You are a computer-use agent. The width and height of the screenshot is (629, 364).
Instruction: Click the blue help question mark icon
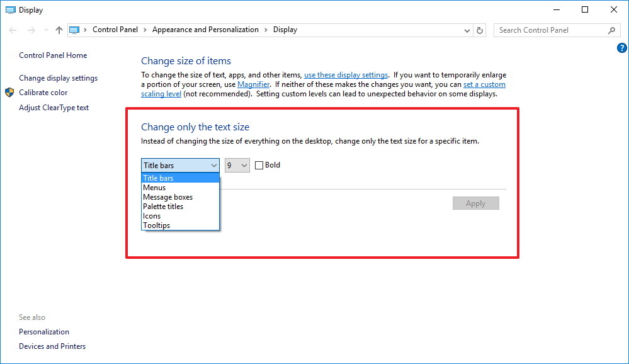click(621, 48)
